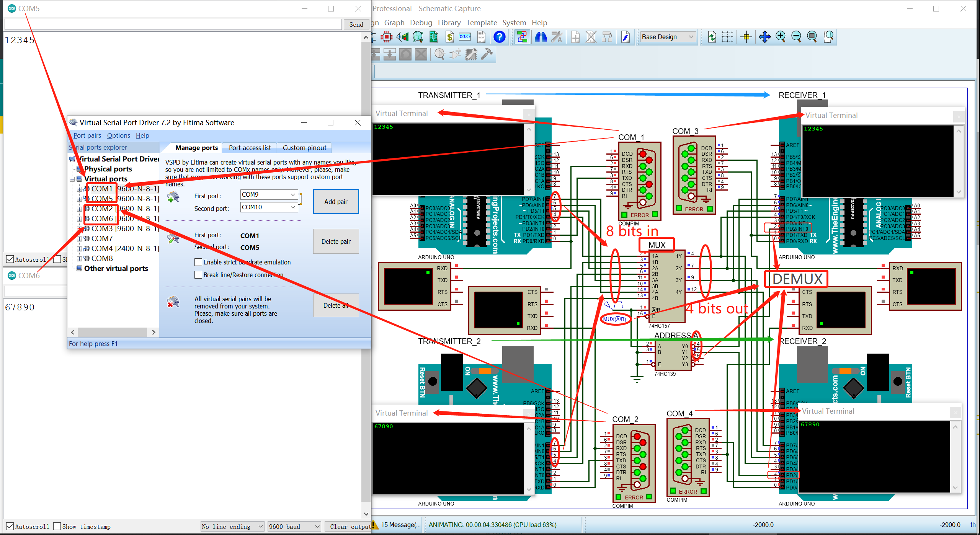Select Physical ports tree item
The width and height of the screenshot is (980, 535).
[x=108, y=169]
